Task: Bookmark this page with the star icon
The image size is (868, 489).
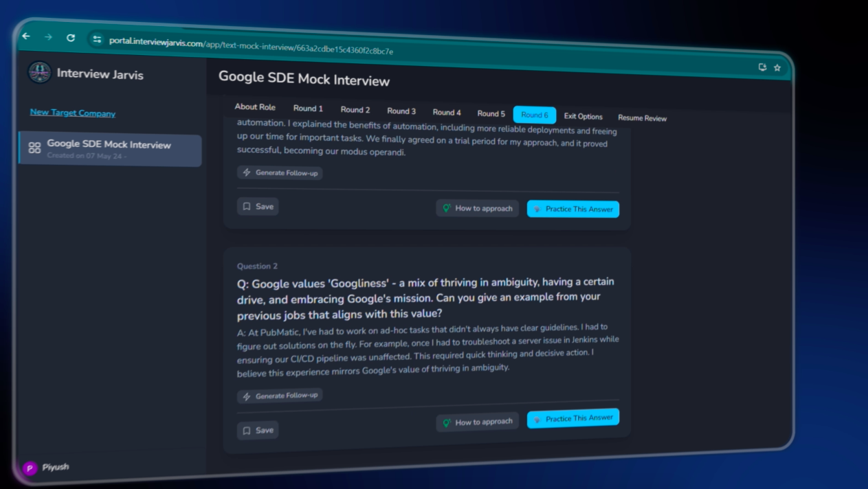Action: tap(777, 67)
